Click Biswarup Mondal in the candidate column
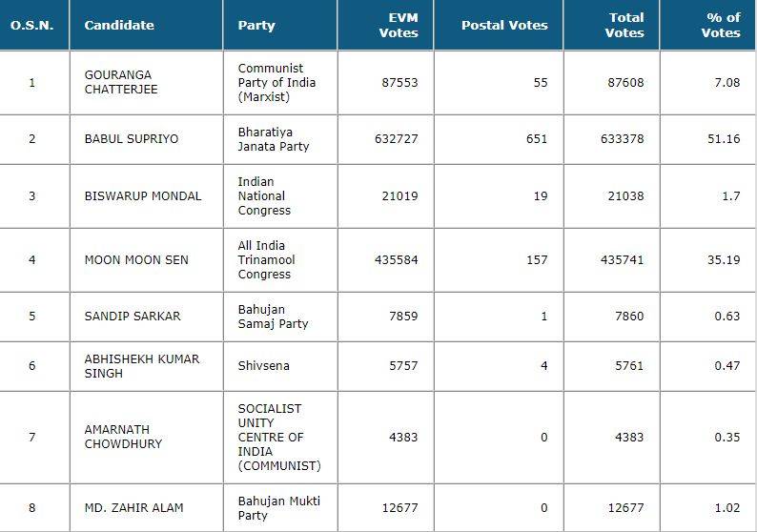The height and width of the screenshot is (532, 757). tap(143, 196)
